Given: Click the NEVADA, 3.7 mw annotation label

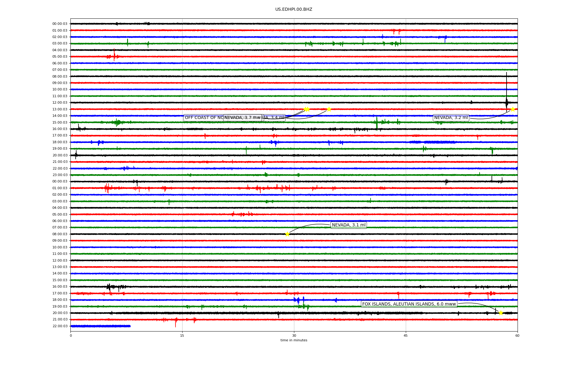Looking at the screenshot, I should [243, 118].
